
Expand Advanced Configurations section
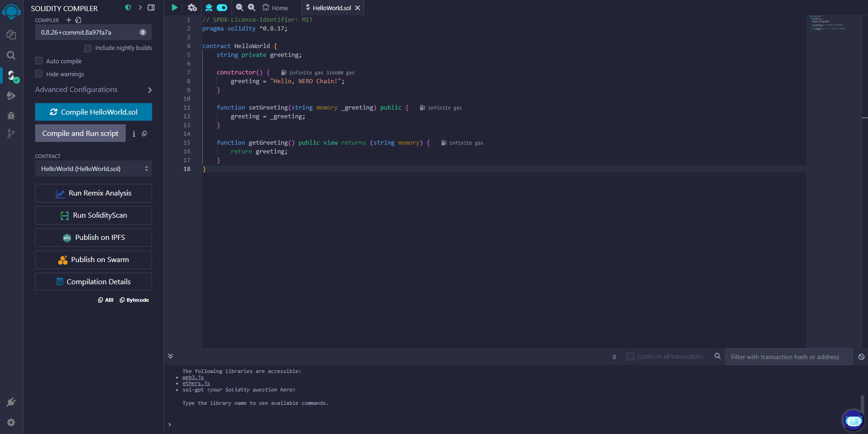click(93, 90)
